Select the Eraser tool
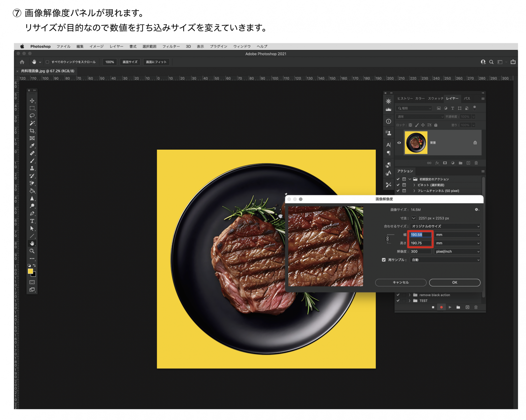The image size is (526, 420). point(32,183)
